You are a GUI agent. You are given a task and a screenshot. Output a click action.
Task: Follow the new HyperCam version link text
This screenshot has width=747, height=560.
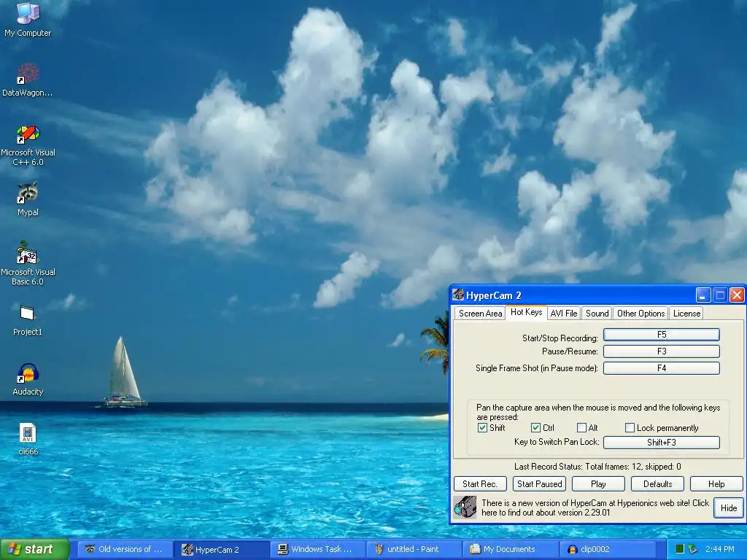point(595,507)
